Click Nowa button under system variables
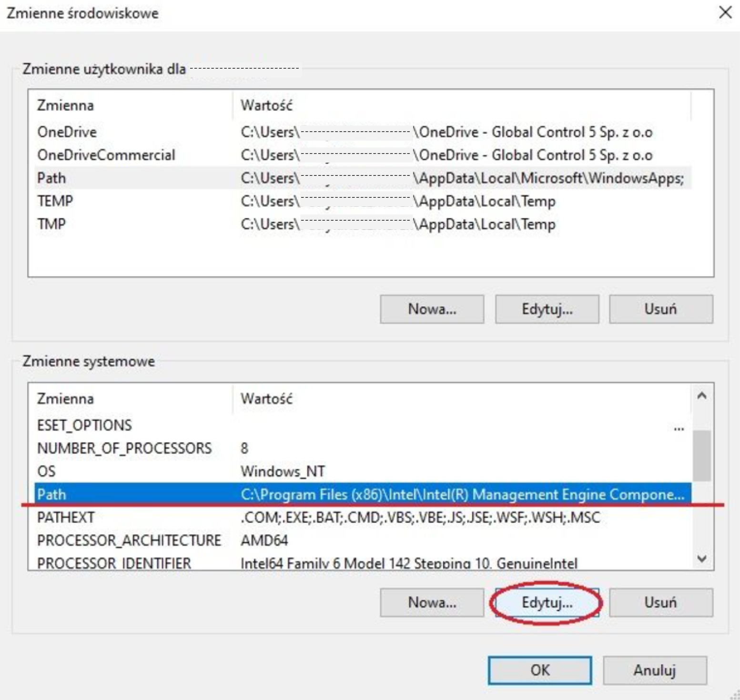740x700 pixels. coord(432,602)
